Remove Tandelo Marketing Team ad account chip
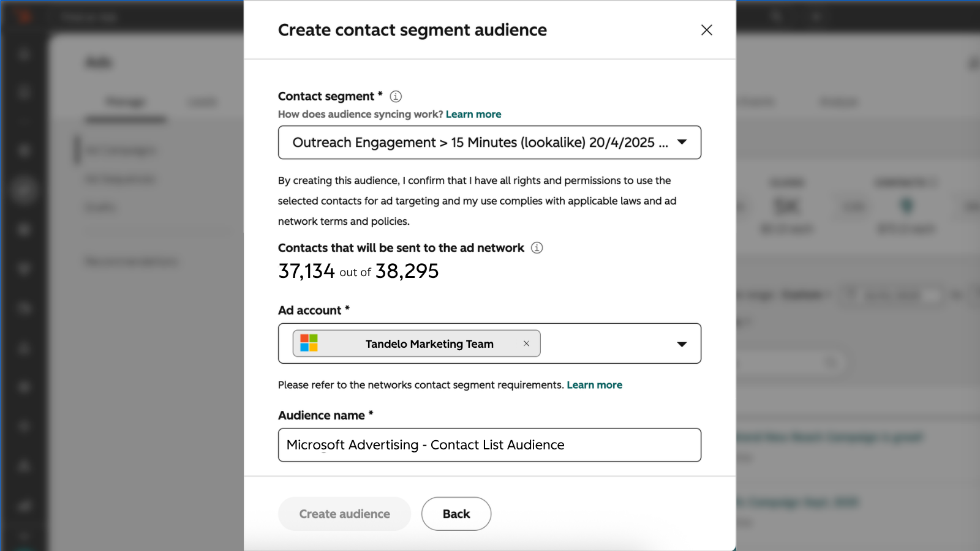The width and height of the screenshot is (980, 551). [x=526, y=343]
